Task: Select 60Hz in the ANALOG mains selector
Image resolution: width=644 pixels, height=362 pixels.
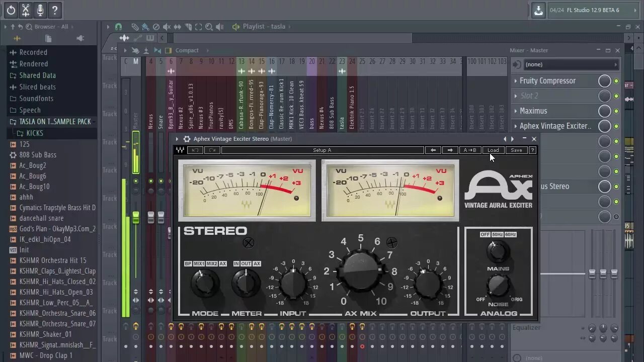Action: click(x=510, y=234)
